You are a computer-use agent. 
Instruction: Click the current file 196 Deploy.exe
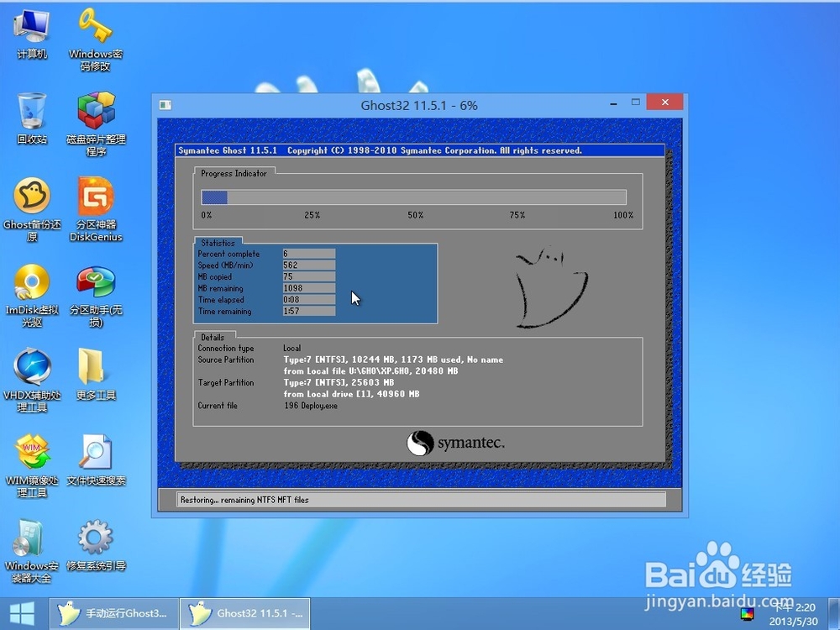[311, 406]
